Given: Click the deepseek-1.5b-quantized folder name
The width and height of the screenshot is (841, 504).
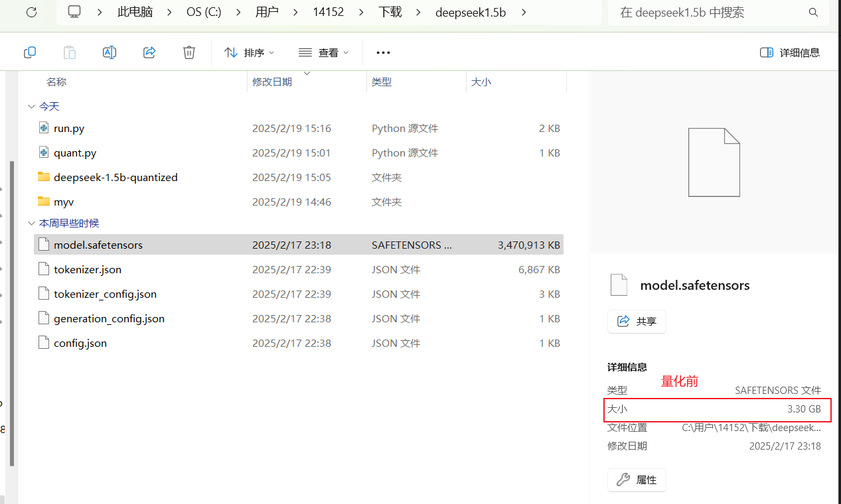Looking at the screenshot, I should 115,178.
